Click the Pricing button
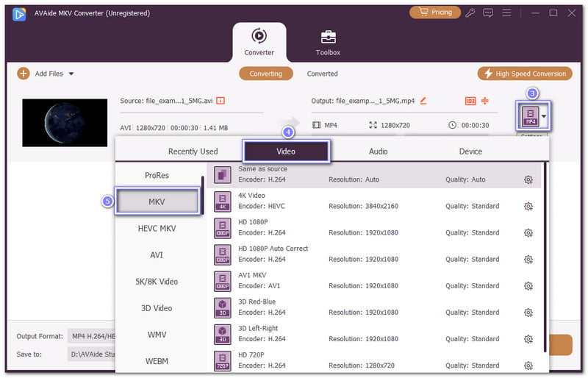Viewport: 588px width, 378px height. (x=434, y=13)
